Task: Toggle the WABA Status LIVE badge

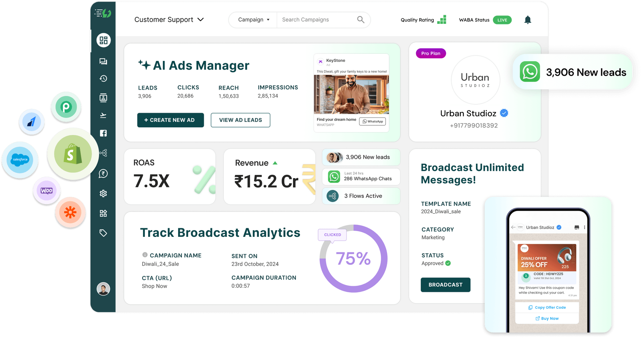Action: [x=502, y=20]
